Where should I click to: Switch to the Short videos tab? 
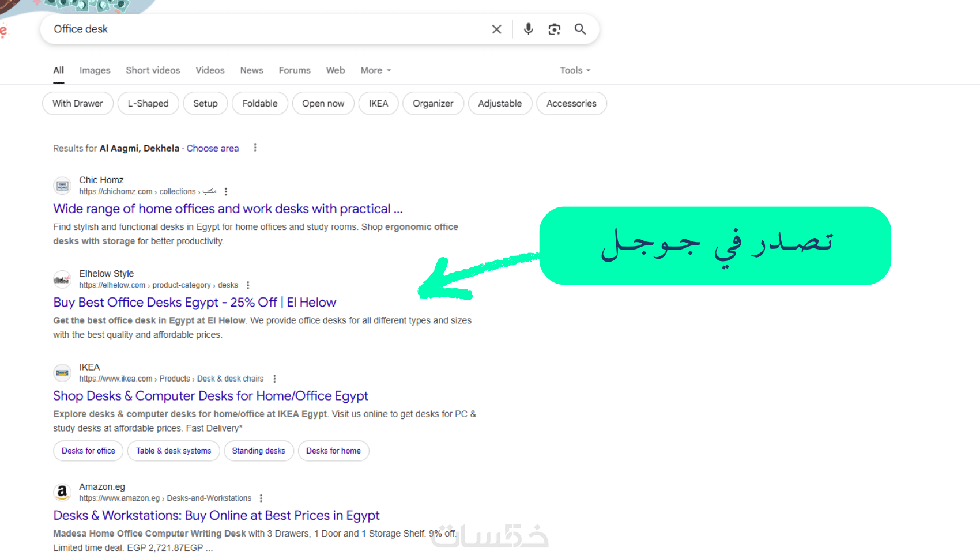click(x=153, y=70)
